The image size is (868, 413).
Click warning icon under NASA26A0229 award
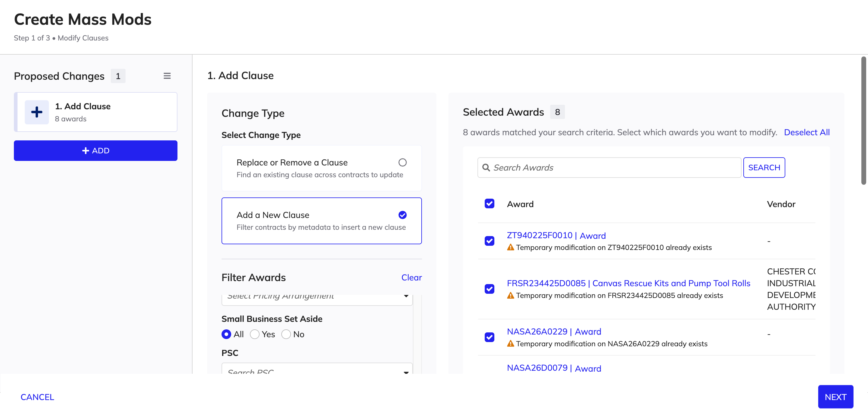[510, 344]
